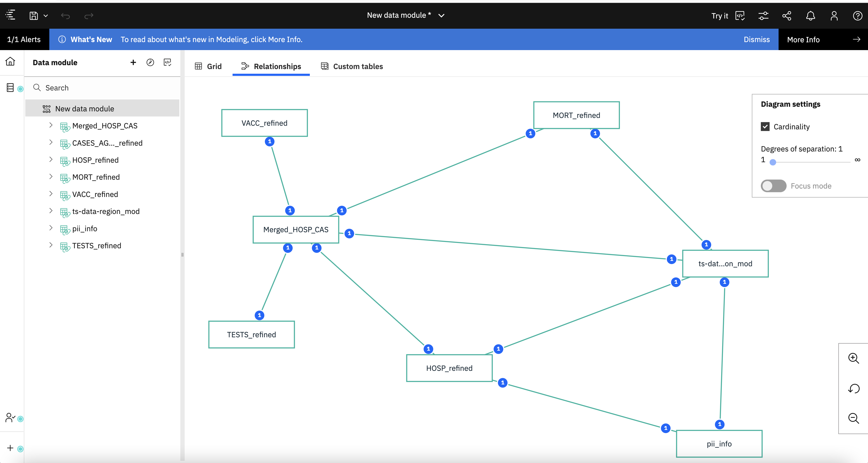Screen dimensions: 868x463
Task: Enable the Focus mode toggle
Action: click(774, 186)
